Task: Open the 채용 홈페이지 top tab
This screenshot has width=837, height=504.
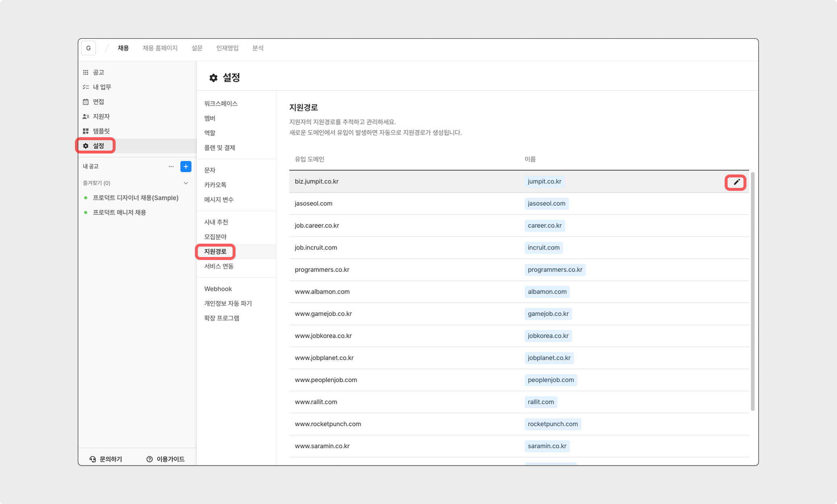Action: coord(160,48)
